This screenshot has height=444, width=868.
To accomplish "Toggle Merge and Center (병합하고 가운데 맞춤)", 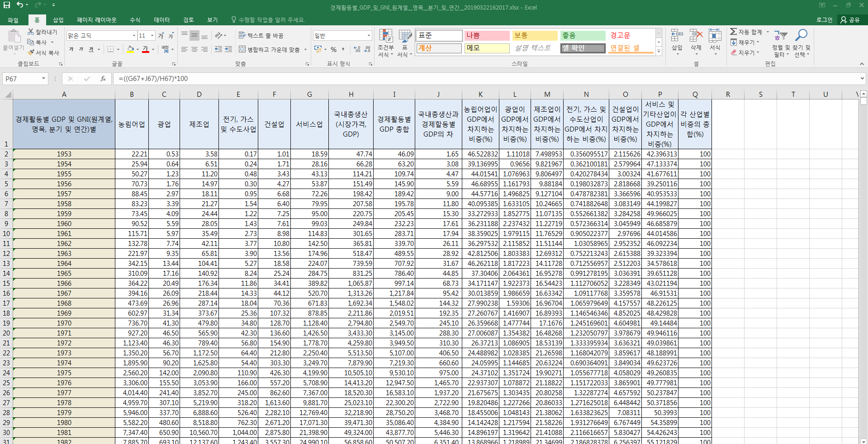I will [269, 49].
